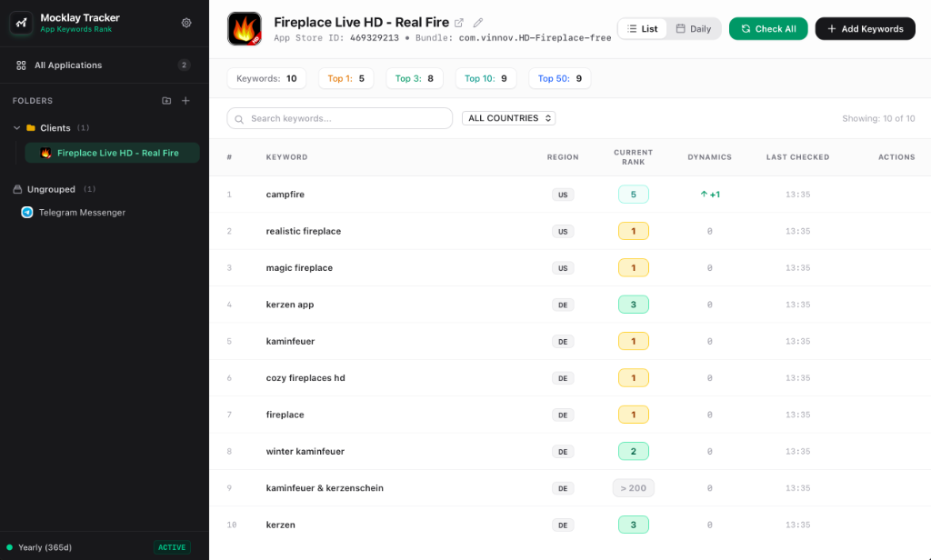Click the kaminfeuer keyword in row 5
Image resolution: width=931 pixels, height=560 pixels.
click(290, 342)
